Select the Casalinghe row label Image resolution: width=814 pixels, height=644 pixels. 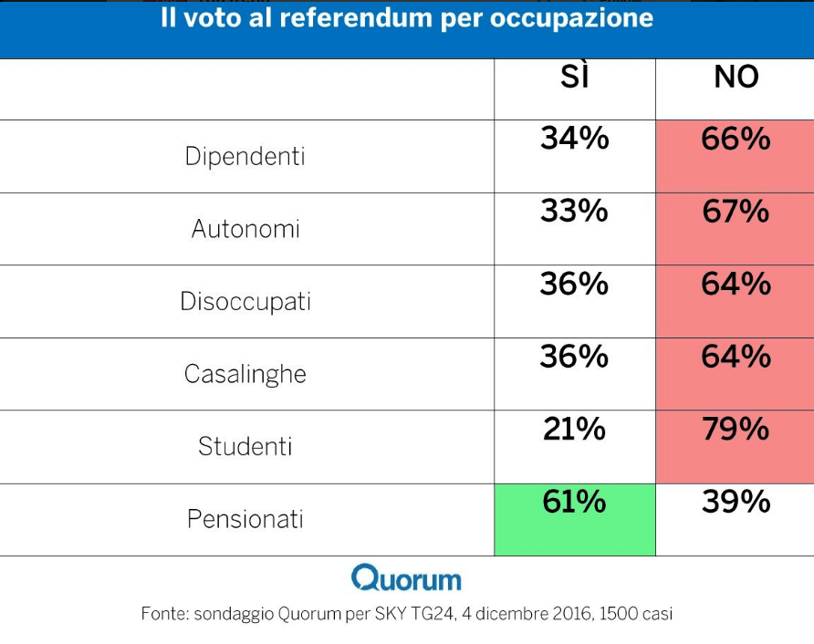tap(245, 374)
